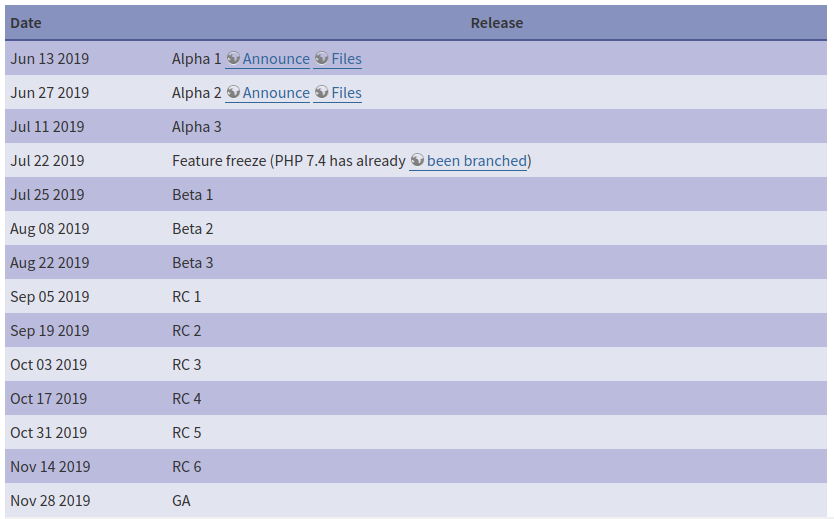Click globe icon before Alpha 2 Announce
This screenshot has width=834, height=519.
(233, 93)
